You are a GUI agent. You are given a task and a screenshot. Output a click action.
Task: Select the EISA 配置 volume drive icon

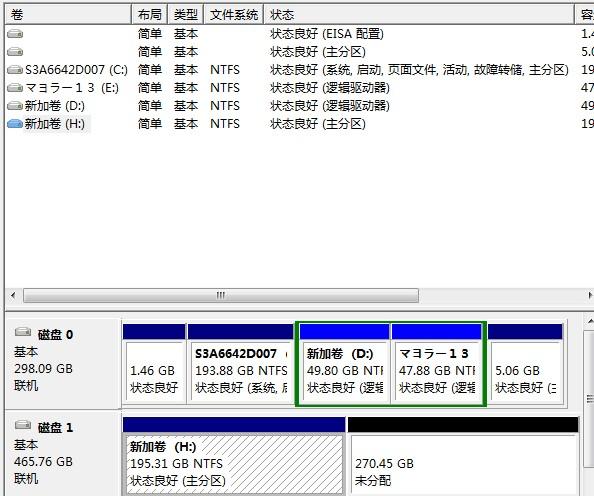pyautogui.click(x=15, y=34)
